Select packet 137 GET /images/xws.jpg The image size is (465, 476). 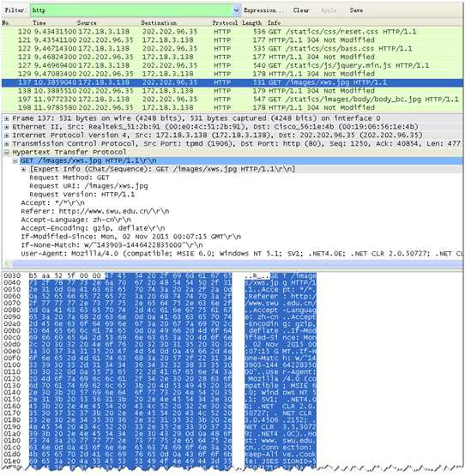(232, 82)
